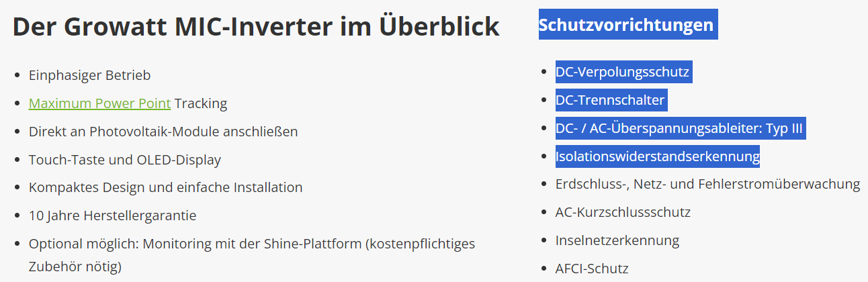Click the Inselnetzerkennung list item
This screenshot has height=282, width=868.
617,240
